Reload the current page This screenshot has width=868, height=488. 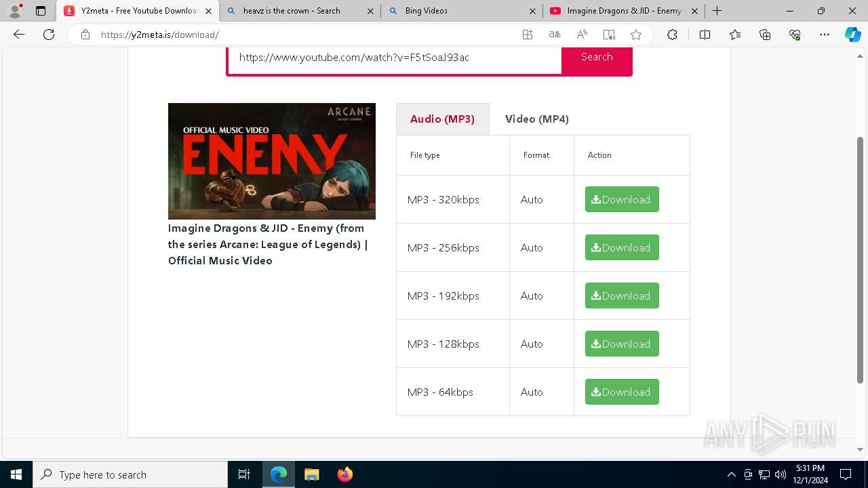pos(49,35)
